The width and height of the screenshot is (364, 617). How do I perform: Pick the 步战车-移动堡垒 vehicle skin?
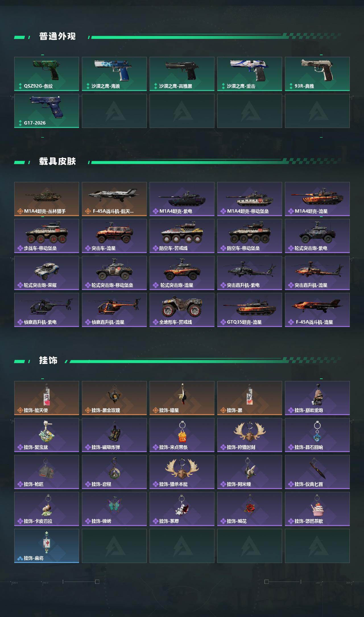point(47,236)
